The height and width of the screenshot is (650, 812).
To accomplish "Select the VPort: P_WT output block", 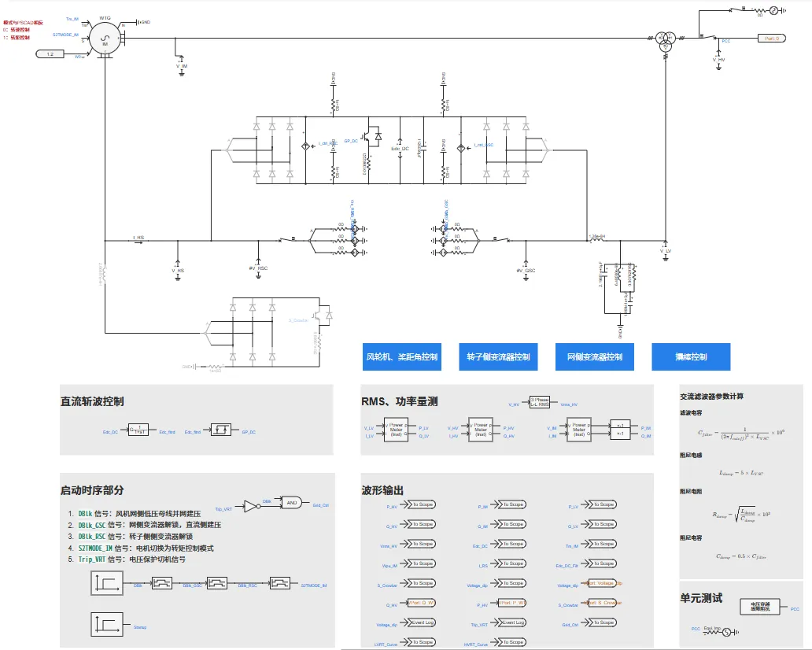I will 511,603.
